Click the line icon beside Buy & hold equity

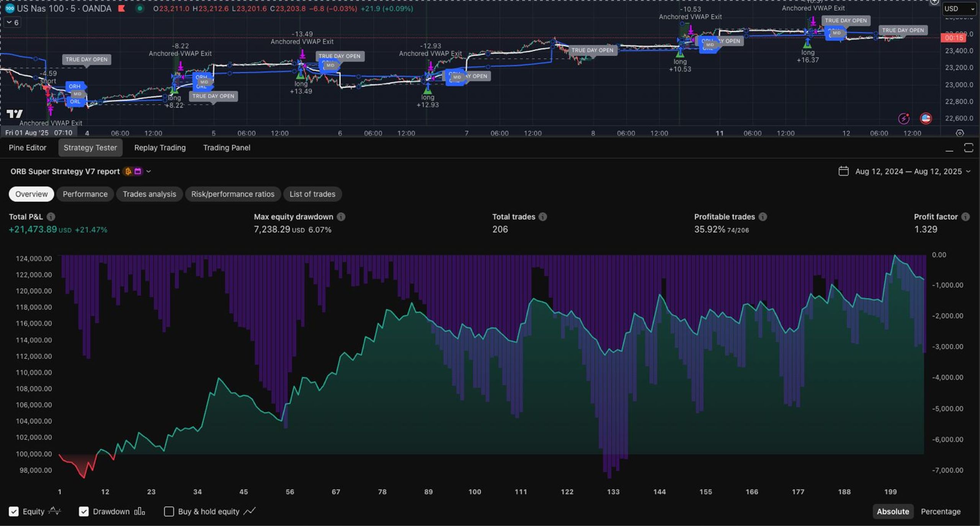click(x=249, y=511)
